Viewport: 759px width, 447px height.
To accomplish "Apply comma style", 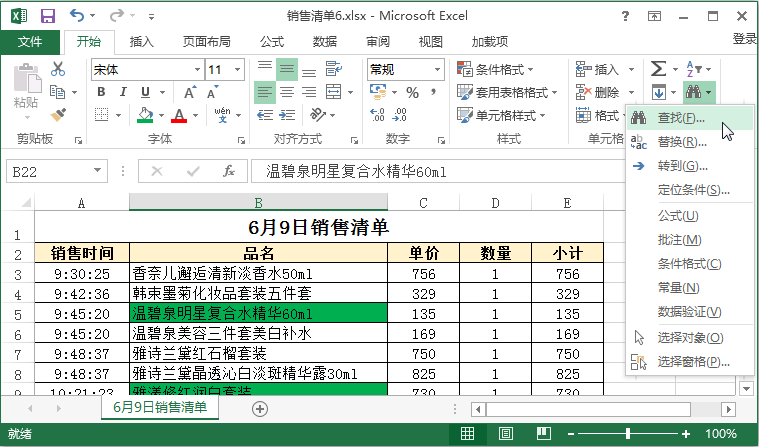I will [x=434, y=92].
